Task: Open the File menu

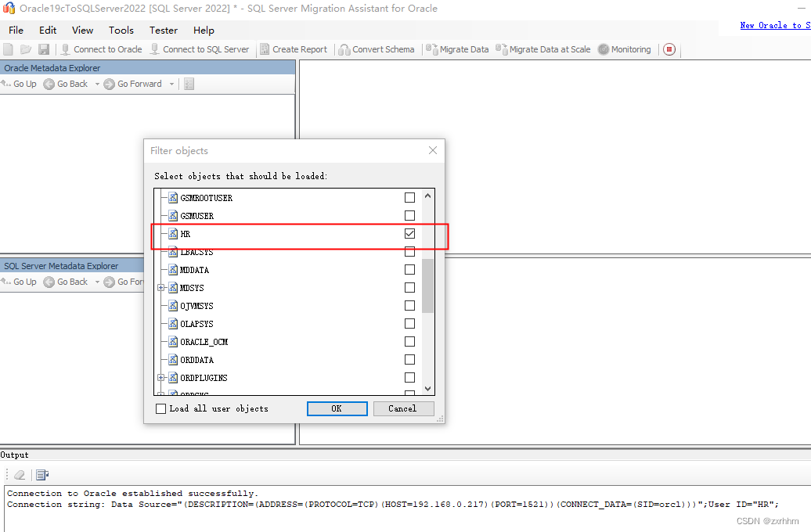Action: pyautogui.click(x=16, y=30)
